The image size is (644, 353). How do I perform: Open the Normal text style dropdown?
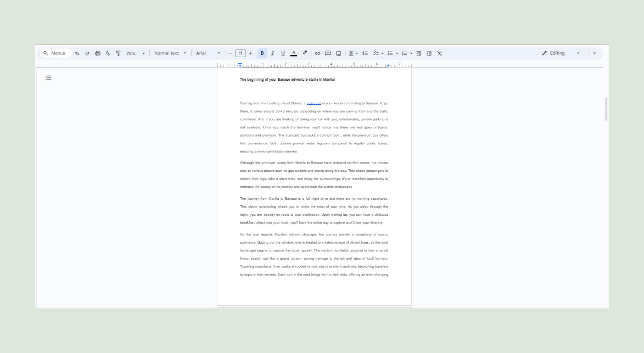(170, 53)
